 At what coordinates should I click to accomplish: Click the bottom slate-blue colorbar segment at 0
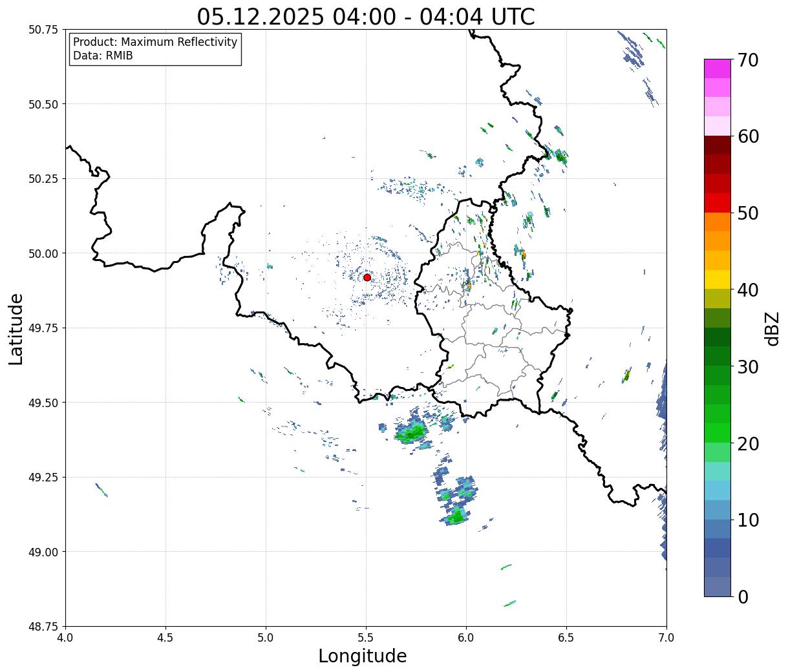[718, 586]
